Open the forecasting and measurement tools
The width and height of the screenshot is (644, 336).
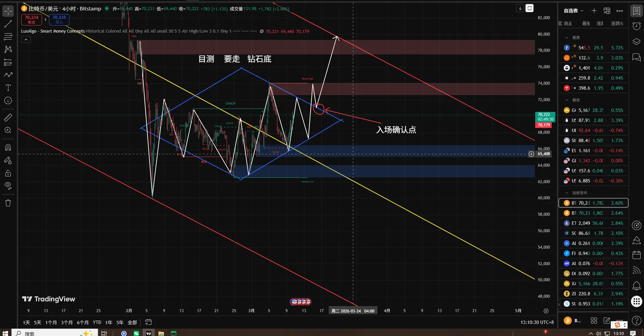coord(8,62)
